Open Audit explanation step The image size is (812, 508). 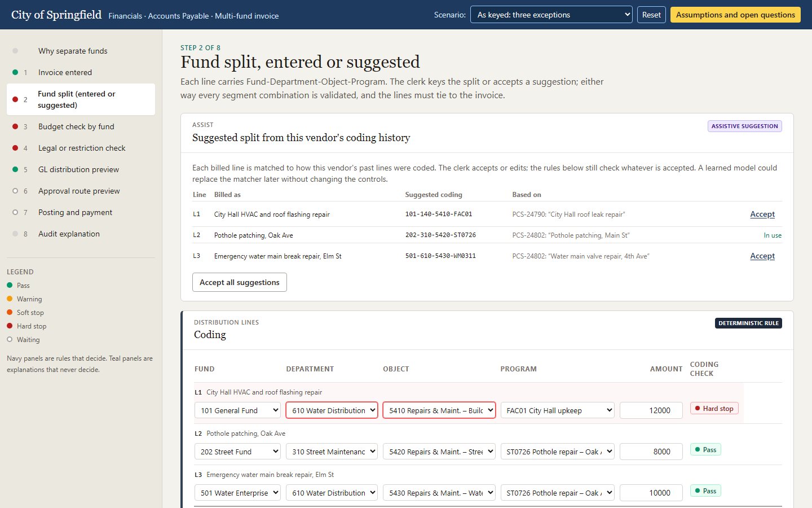click(81, 234)
